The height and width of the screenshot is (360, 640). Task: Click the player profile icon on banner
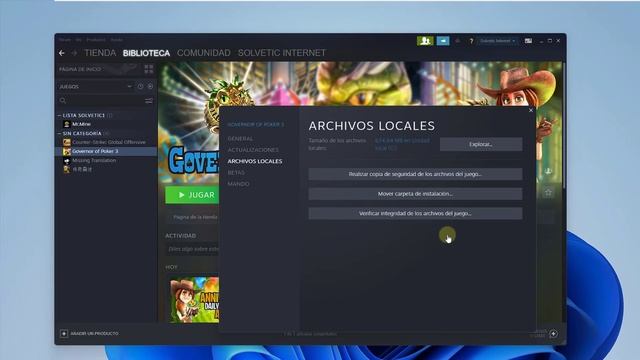(548, 171)
